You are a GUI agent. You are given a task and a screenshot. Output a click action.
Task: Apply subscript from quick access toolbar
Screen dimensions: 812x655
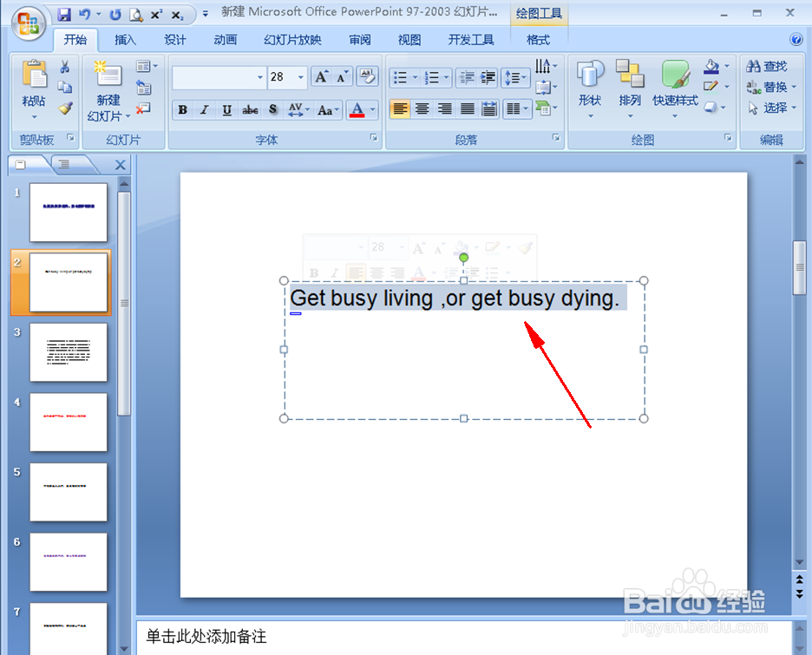pos(178,16)
